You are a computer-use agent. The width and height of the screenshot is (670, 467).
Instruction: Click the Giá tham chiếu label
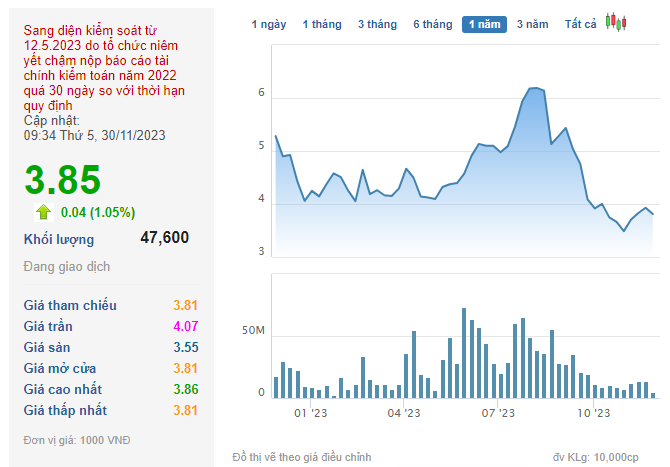click(70, 305)
